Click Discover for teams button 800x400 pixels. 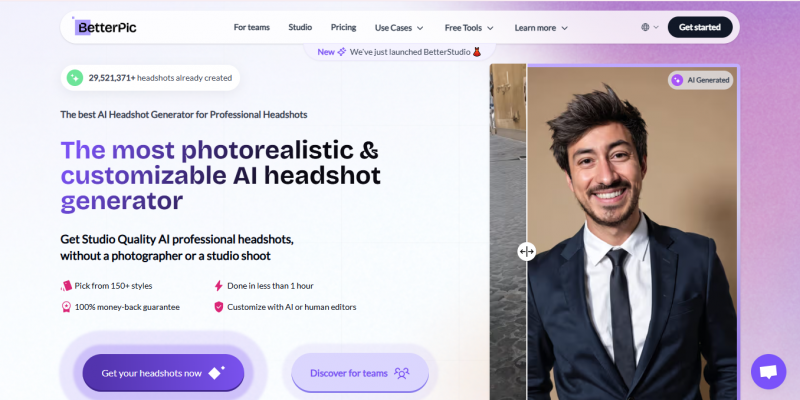pos(360,373)
